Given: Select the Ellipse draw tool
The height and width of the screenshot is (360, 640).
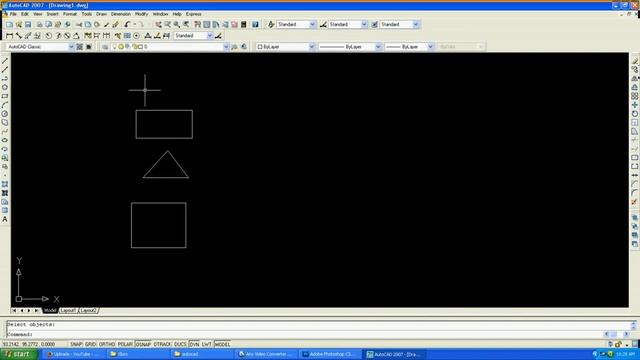Looking at the screenshot, I should coord(5,140).
